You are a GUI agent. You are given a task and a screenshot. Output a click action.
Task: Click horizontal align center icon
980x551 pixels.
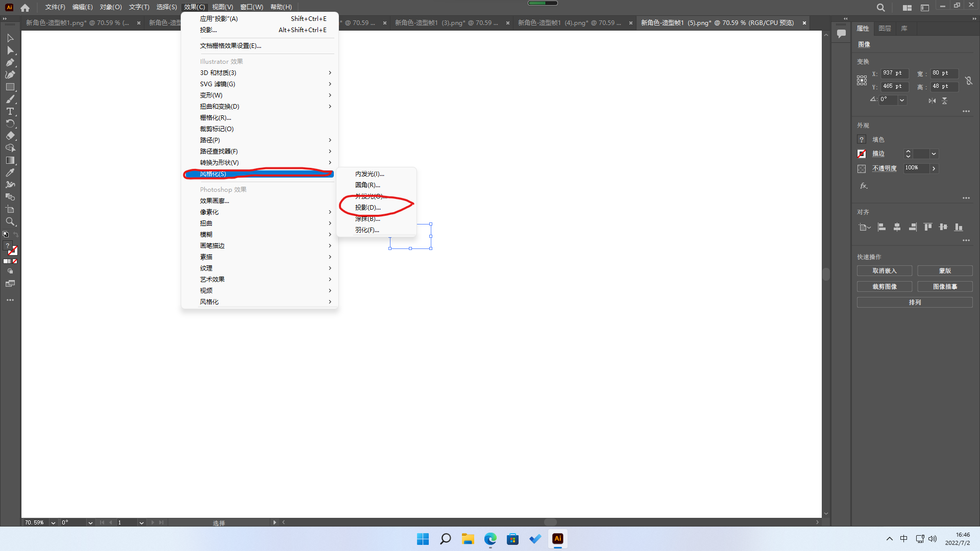897,228
